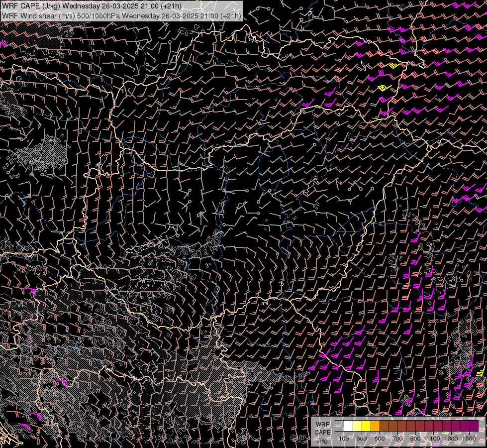Click the "1300" legend tick label
The height and width of the screenshot is (448, 487).
451,439
